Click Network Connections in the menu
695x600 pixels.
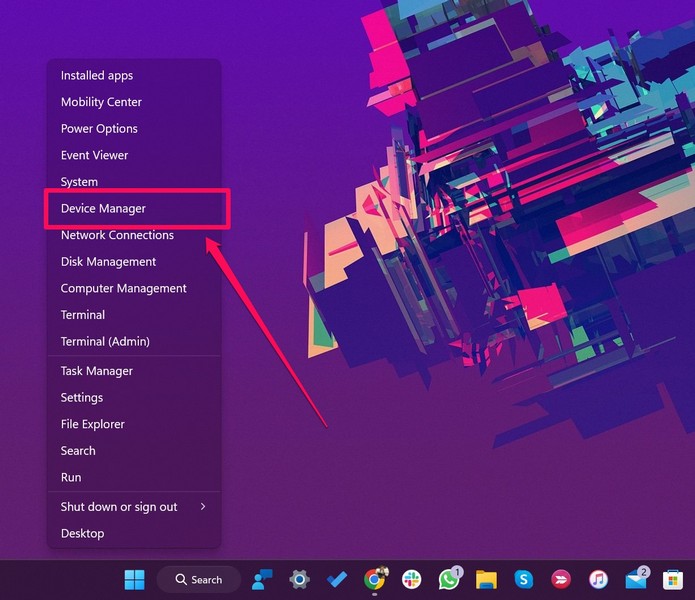click(x=117, y=235)
